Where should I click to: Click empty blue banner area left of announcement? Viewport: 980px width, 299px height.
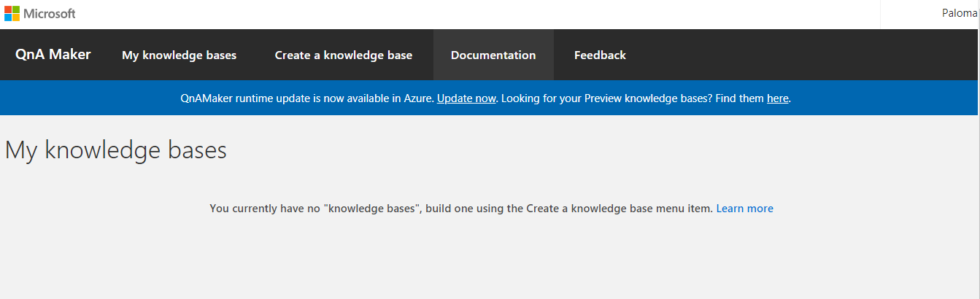(x=88, y=98)
